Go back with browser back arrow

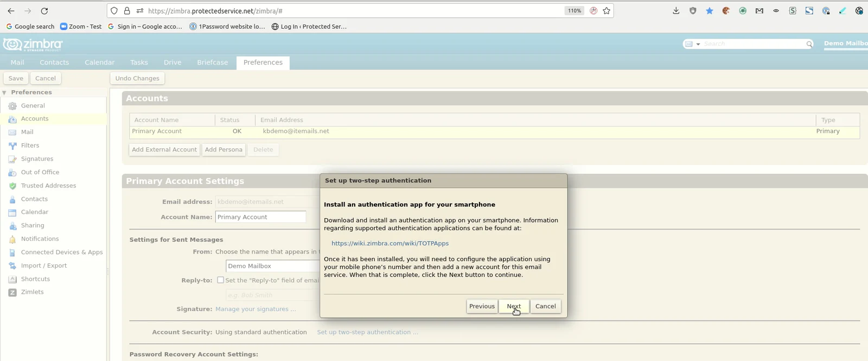[x=11, y=11]
